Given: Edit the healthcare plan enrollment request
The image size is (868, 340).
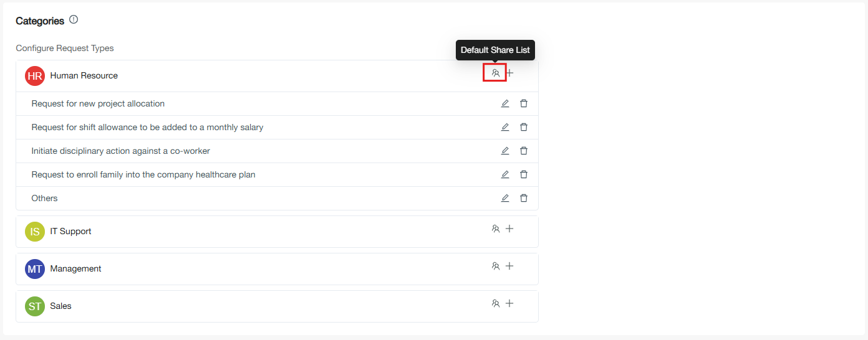Looking at the screenshot, I should (505, 174).
